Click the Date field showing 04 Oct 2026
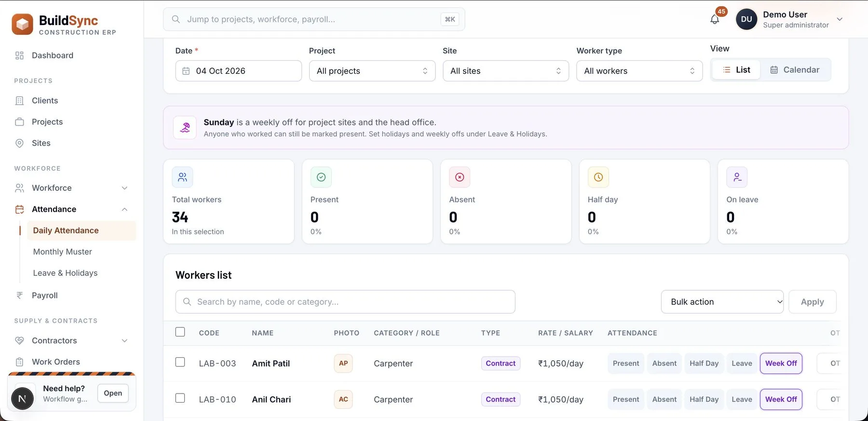Image resolution: width=868 pixels, height=421 pixels. [239, 71]
